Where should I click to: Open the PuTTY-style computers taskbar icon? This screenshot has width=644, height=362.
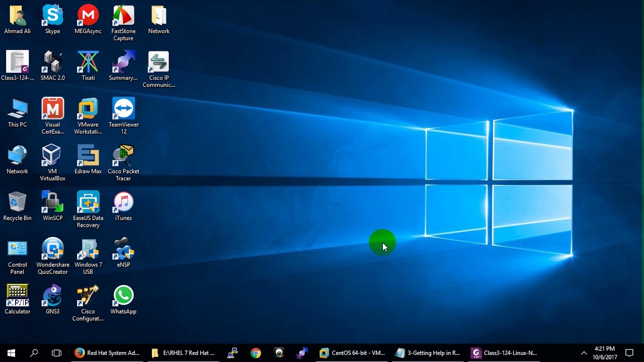tap(232, 353)
